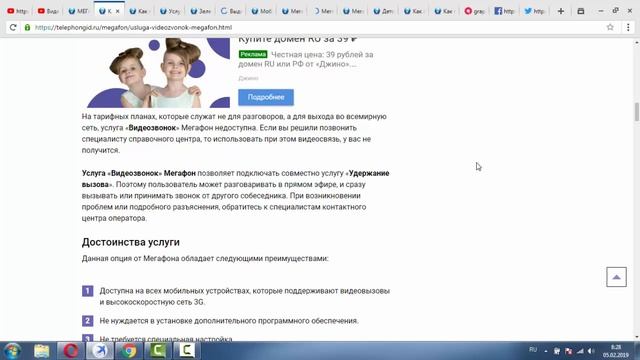Open a new tab with the plus button
The height and width of the screenshot is (360, 640).
(561, 11)
